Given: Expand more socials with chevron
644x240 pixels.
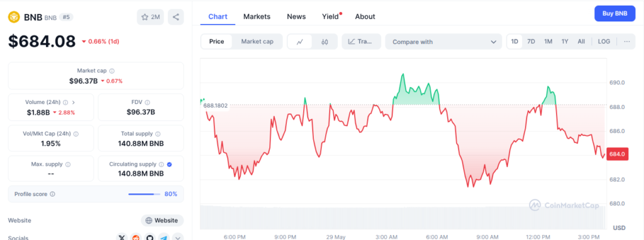Looking at the screenshot, I should [178, 237].
